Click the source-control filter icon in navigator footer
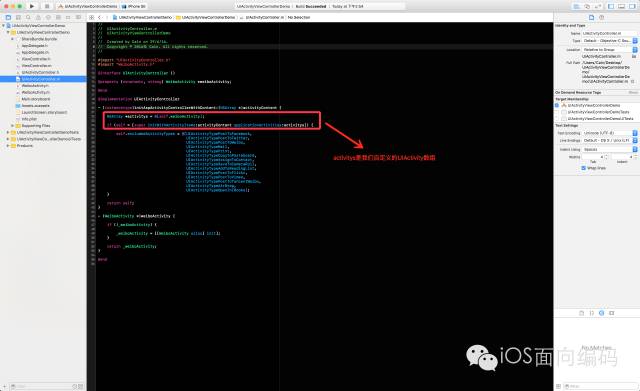Screen dimensions: 640x391 pyautogui.click(x=80, y=386)
